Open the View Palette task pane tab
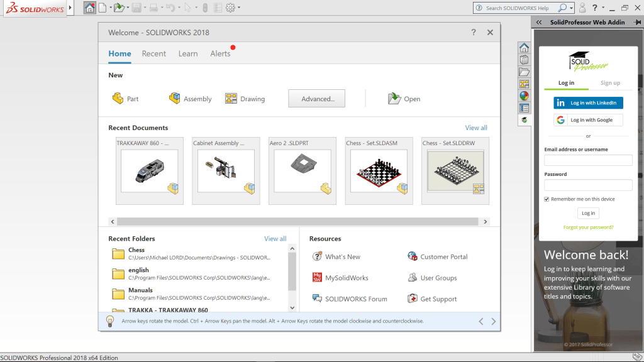This screenshot has width=644, height=362. [524, 84]
